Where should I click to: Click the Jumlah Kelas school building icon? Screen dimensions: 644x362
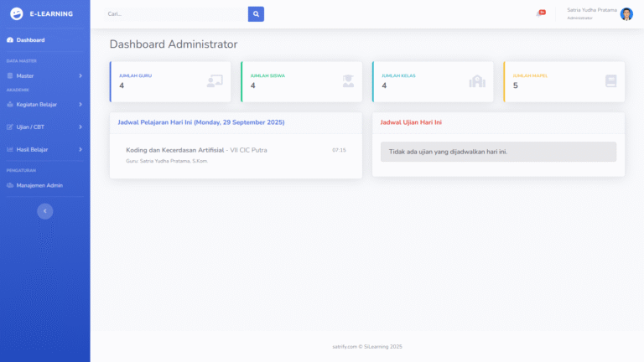[x=477, y=81]
